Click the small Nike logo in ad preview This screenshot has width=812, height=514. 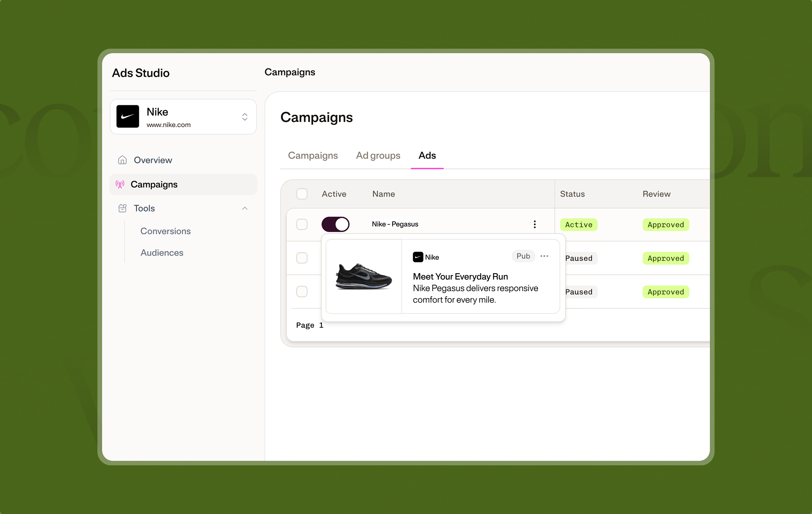[x=418, y=257]
